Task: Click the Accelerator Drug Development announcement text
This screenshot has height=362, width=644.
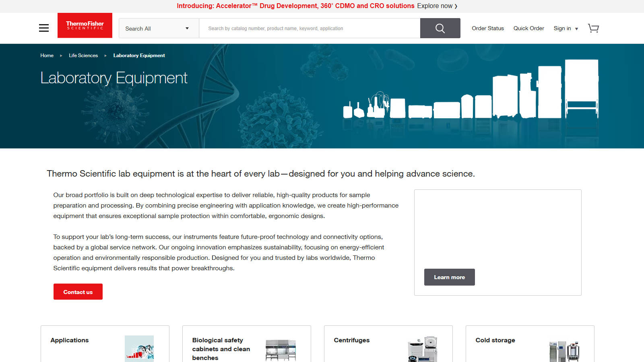Action: (295, 6)
